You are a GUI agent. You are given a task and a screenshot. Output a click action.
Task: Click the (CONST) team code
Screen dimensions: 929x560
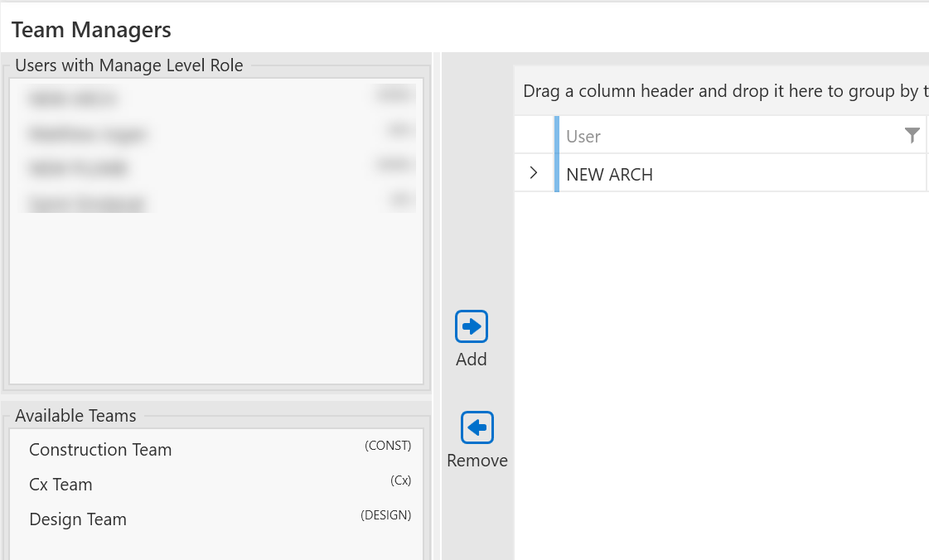click(388, 446)
